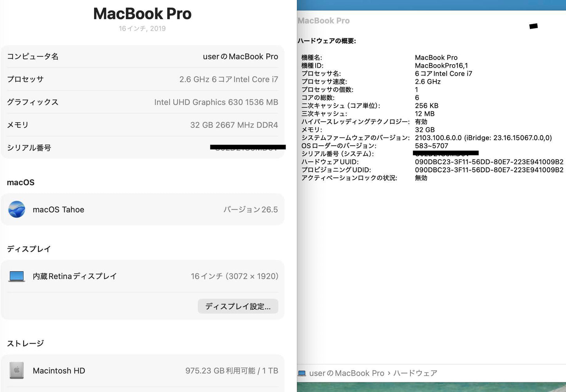The height and width of the screenshot is (392, 566).
Task: Click the '16インチ, 2019' subtitle
Action: 142,29
